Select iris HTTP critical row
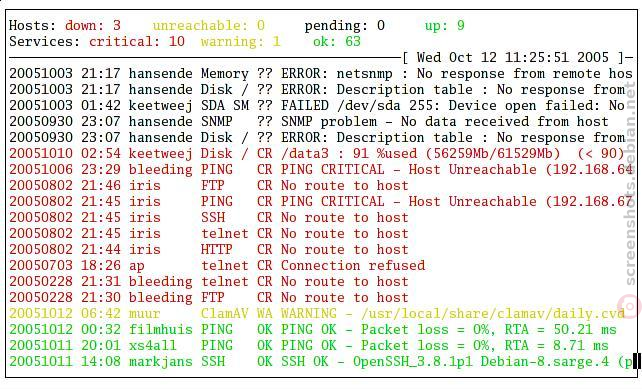642x389 pixels. (209, 249)
